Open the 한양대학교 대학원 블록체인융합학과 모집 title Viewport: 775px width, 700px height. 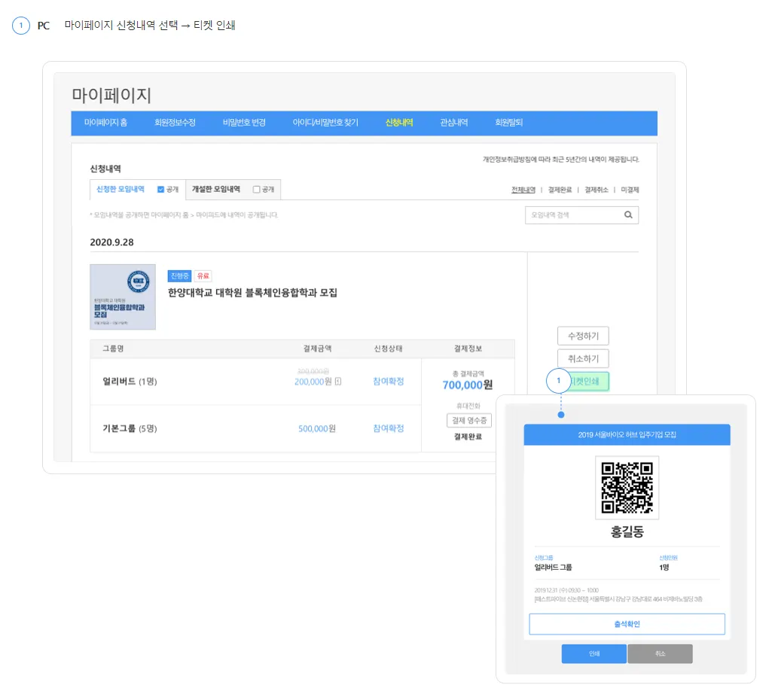coord(252,293)
